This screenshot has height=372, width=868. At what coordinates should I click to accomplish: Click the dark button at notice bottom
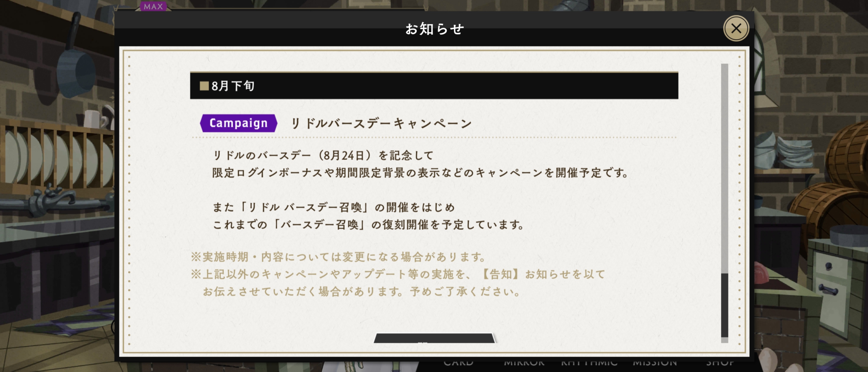(x=434, y=338)
